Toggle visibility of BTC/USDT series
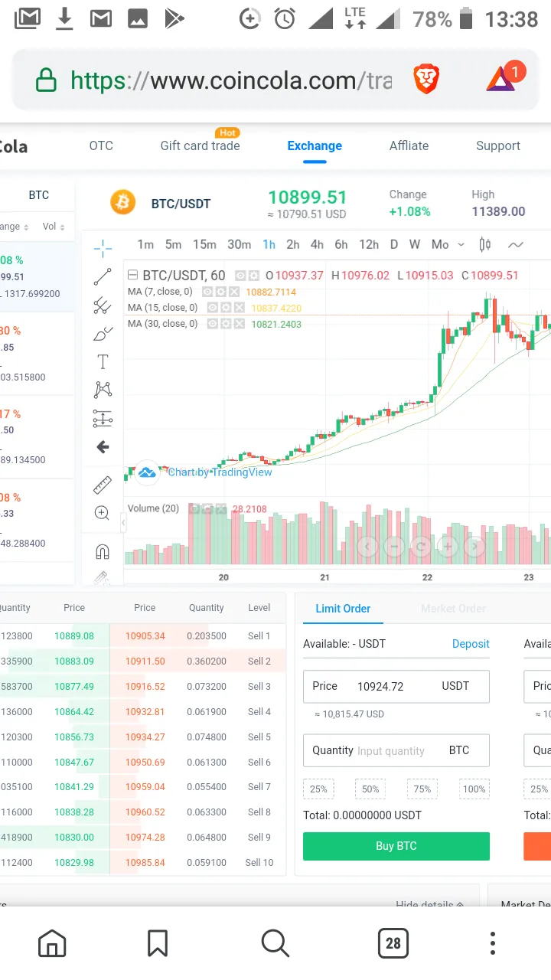Screen dimensions: 551x980 [x=241, y=276]
